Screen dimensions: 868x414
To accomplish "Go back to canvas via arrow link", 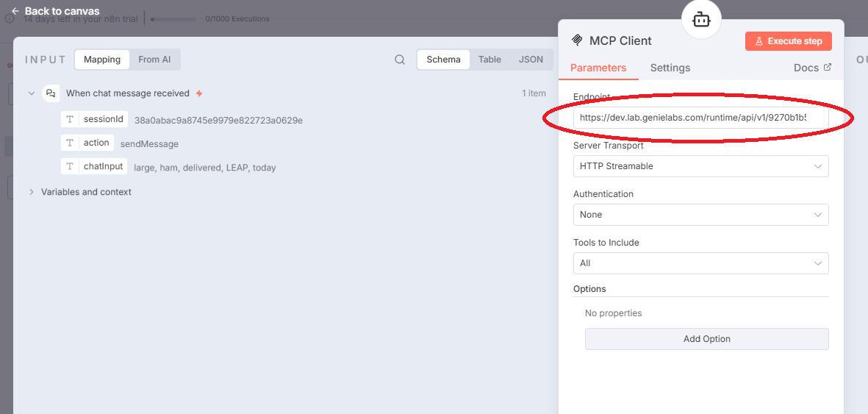I will [x=55, y=11].
